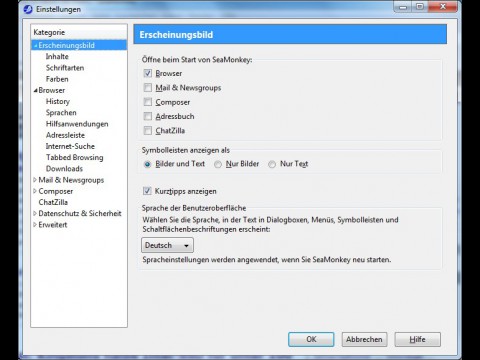480x360 pixels.
Task: Expand the Composer category arrow
Action: click(35, 191)
